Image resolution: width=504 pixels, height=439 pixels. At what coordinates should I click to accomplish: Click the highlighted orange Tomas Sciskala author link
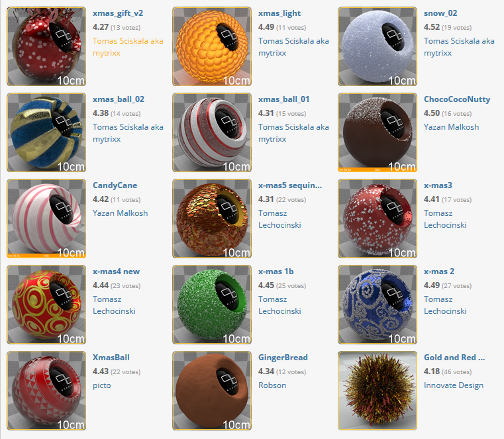pos(128,47)
